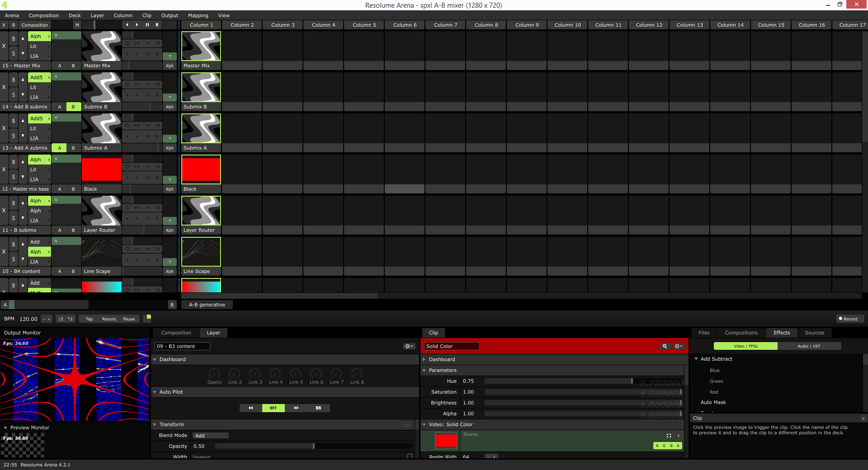Collapse the Add Subtract effect group
Image resolution: width=868 pixels, height=470 pixels.
coord(696,359)
